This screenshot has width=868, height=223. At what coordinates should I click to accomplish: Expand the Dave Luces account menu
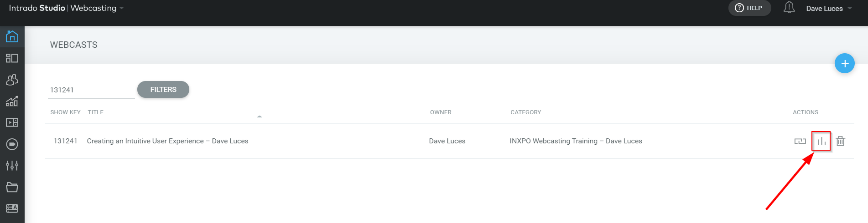[x=829, y=9]
